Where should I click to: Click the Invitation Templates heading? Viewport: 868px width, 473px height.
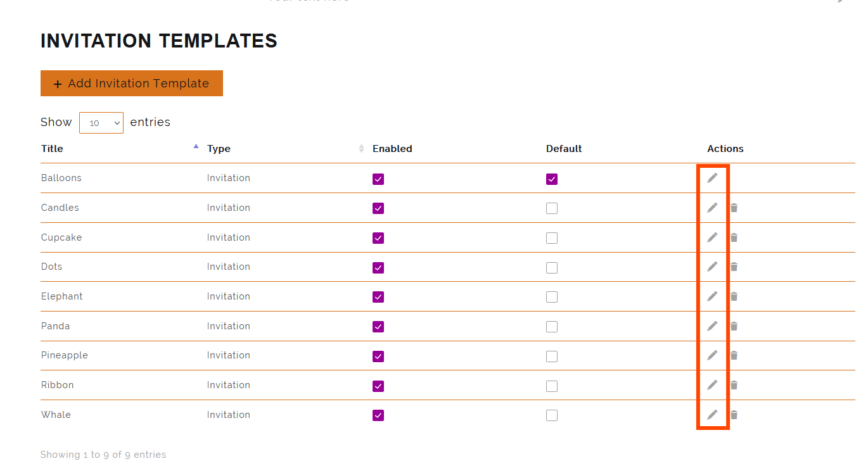point(159,41)
